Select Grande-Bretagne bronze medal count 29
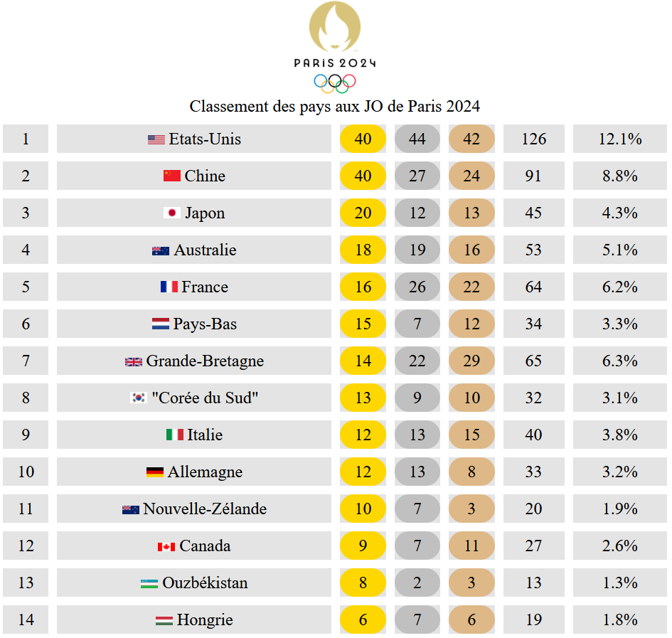The height and width of the screenshot is (638, 672). pos(472,361)
